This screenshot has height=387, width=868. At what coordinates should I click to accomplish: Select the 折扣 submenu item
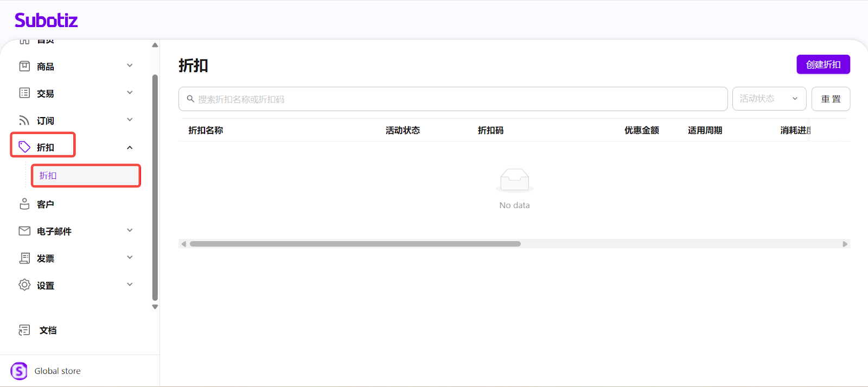tap(86, 176)
